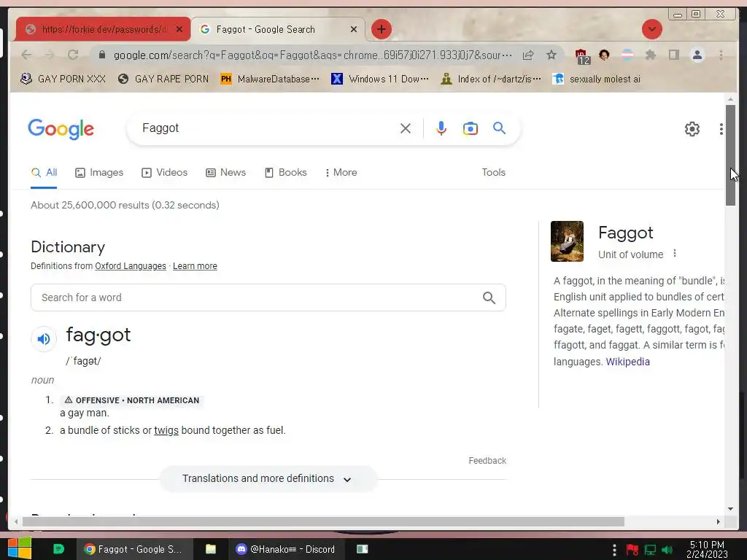Switch to the Books tab

(286, 172)
